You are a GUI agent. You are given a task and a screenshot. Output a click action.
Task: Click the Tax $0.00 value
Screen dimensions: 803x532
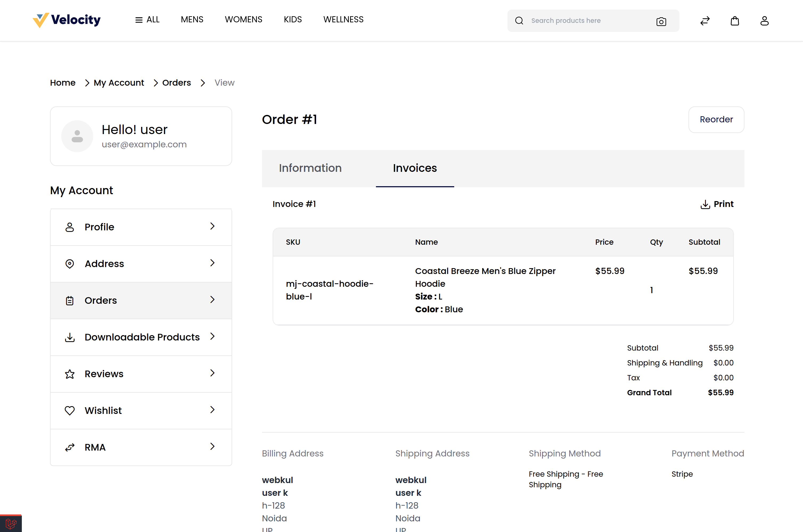723,378
